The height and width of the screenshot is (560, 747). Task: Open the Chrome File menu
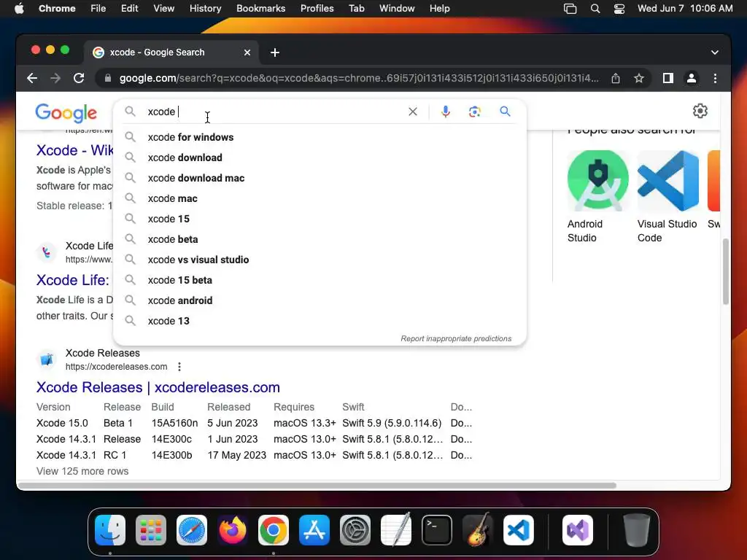[x=98, y=9]
